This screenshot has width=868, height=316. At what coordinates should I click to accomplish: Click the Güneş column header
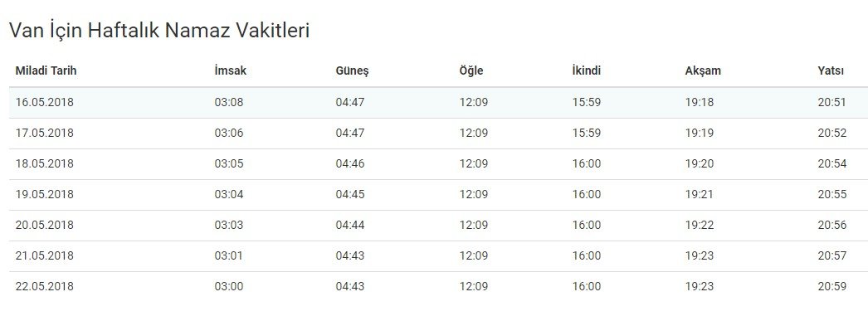[x=352, y=71]
